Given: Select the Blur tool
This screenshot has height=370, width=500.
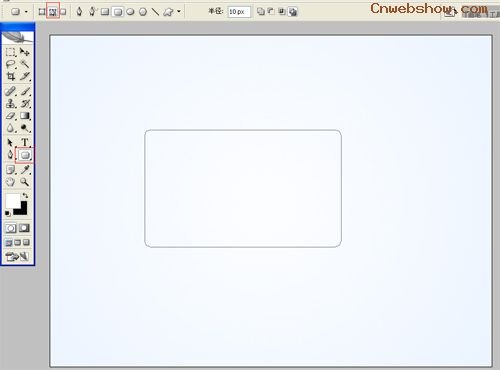Looking at the screenshot, I should (x=10, y=128).
